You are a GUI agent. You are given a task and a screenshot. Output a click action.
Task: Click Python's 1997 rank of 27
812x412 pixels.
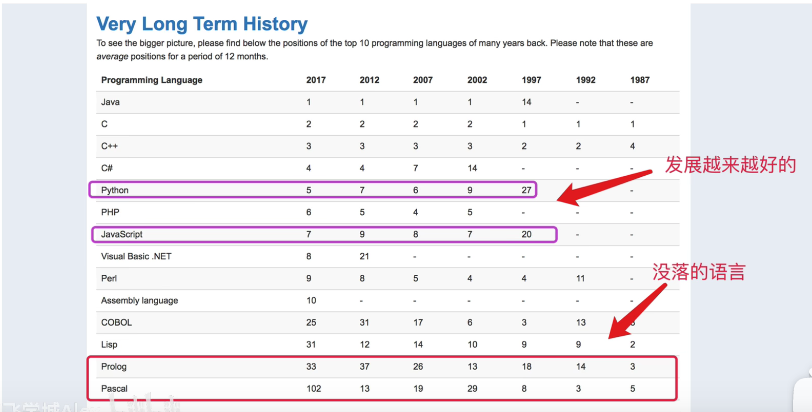(x=526, y=190)
